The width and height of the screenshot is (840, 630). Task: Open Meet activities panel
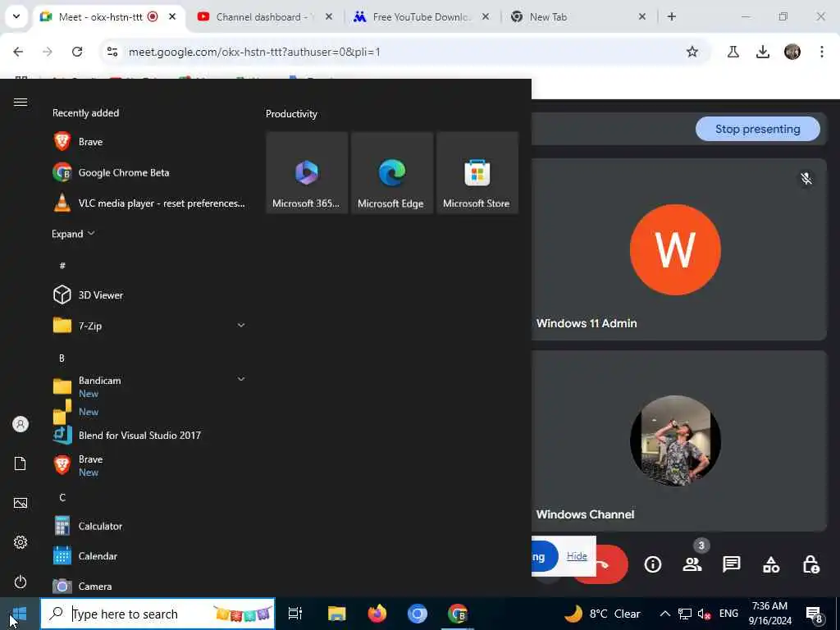[771, 564]
